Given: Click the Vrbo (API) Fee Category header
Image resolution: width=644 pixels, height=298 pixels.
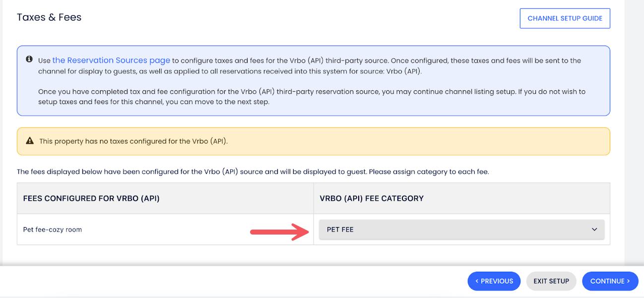Looking at the screenshot, I should pyautogui.click(x=372, y=198).
